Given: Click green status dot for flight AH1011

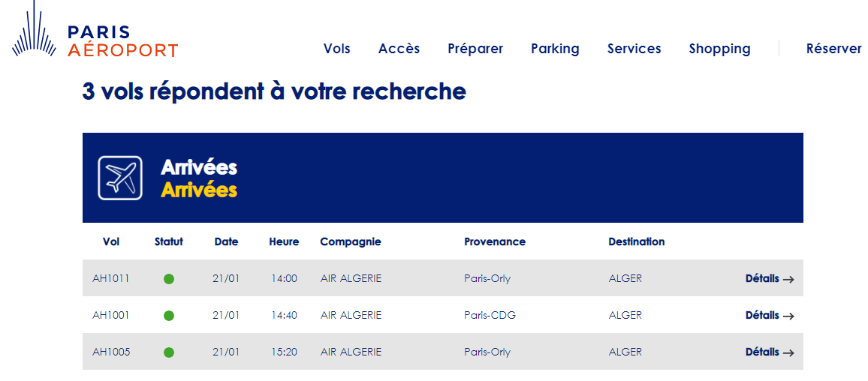Looking at the screenshot, I should 169,279.
